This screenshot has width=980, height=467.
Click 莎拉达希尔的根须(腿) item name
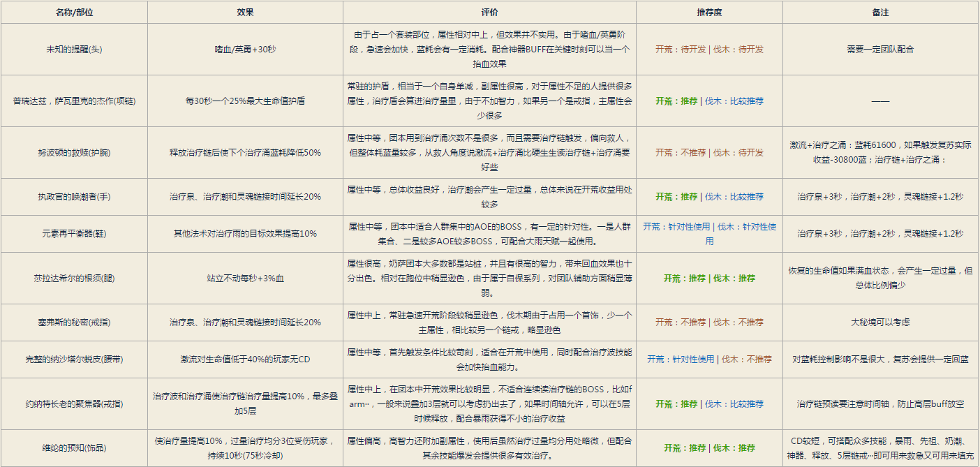click(74, 278)
